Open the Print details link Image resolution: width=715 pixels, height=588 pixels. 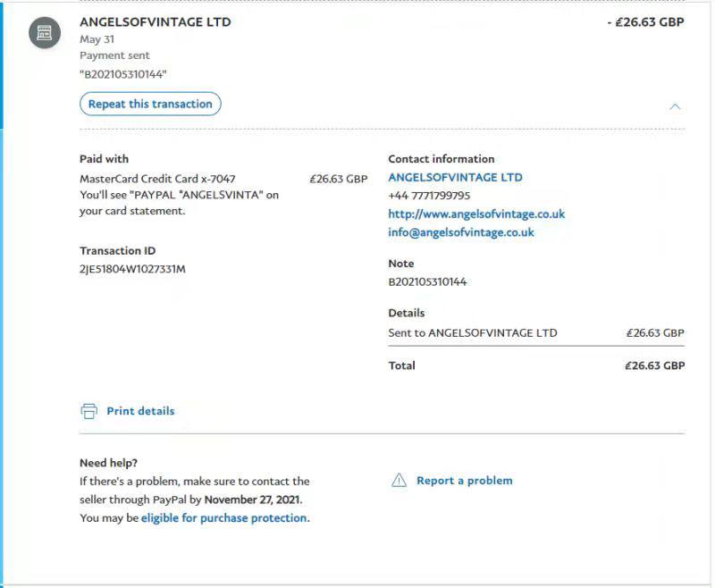pos(140,411)
